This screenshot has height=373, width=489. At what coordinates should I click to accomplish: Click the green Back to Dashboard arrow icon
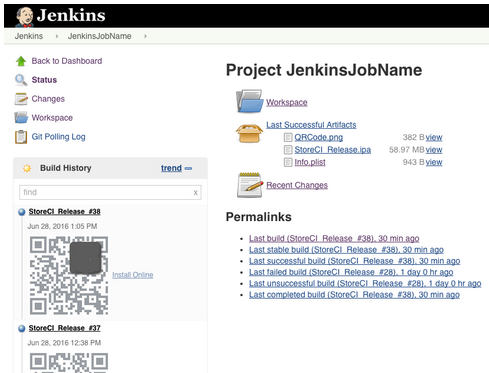tap(21, 61)
